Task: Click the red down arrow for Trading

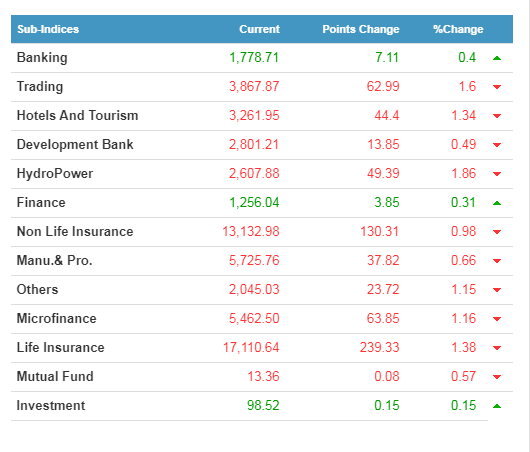Action: point(497,87)
